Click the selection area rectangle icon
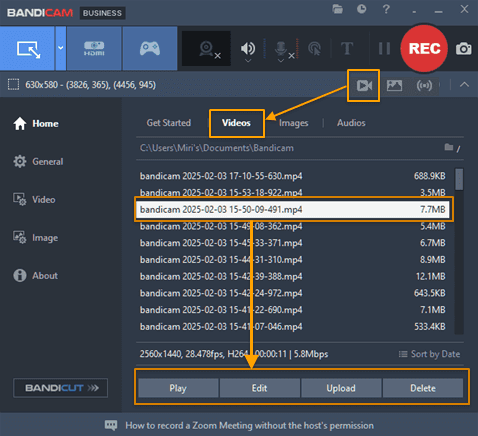 click(13, 85)
